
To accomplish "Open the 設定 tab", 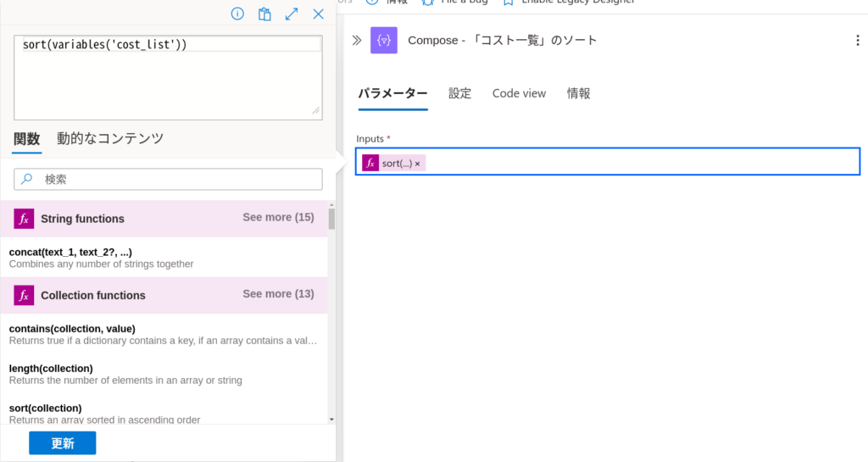I will pyautogui.click(x=459, y=93).
